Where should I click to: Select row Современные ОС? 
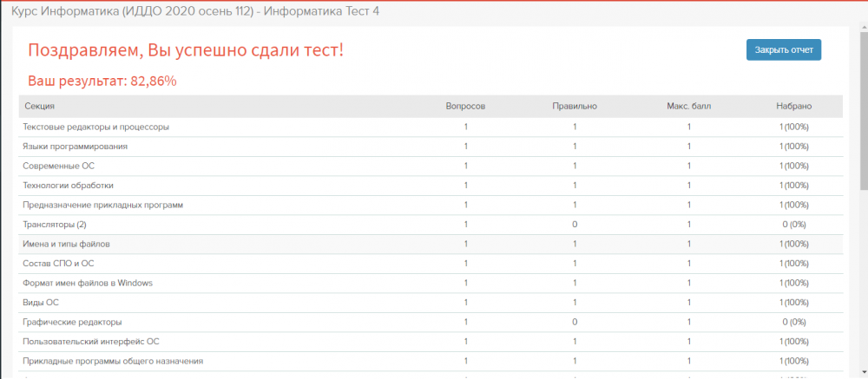[x=431, y=166]
